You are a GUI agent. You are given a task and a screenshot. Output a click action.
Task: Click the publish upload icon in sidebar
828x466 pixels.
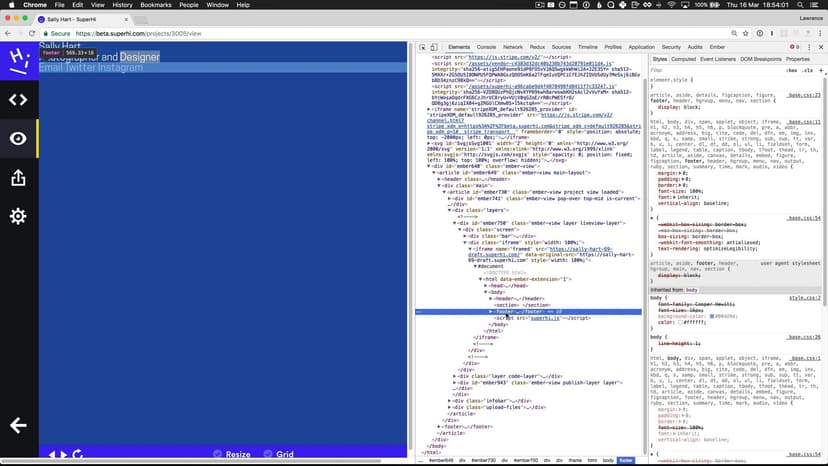[18, 178]
